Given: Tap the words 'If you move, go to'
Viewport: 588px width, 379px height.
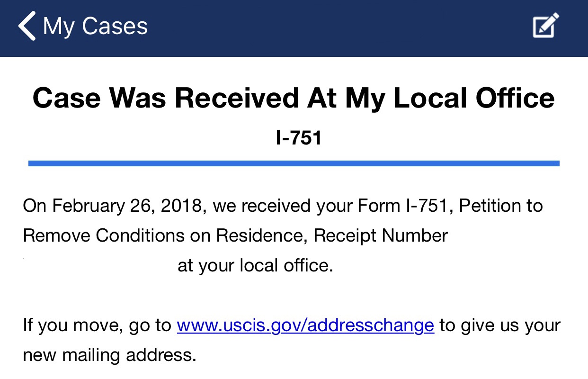Looking at the screenshot, I should point(97,325).
